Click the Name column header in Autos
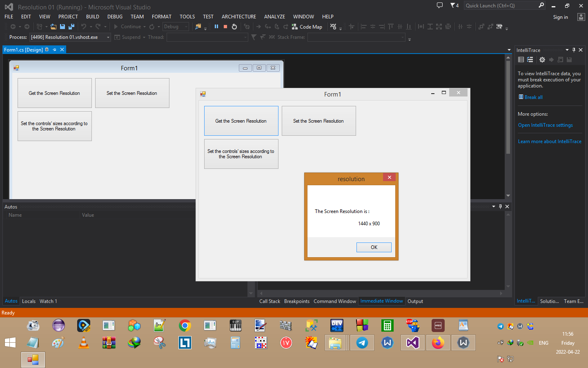Viewport: 588px width, 368px height. point(15,215)
